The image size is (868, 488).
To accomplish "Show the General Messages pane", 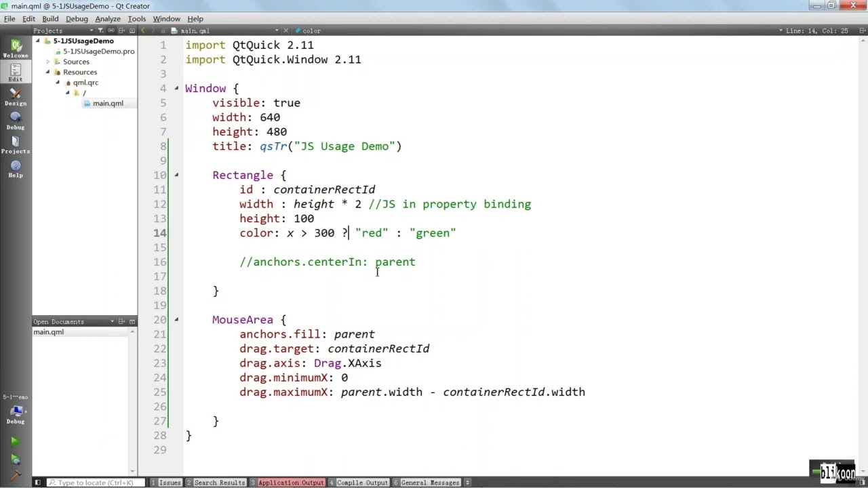I will [427, 483].
